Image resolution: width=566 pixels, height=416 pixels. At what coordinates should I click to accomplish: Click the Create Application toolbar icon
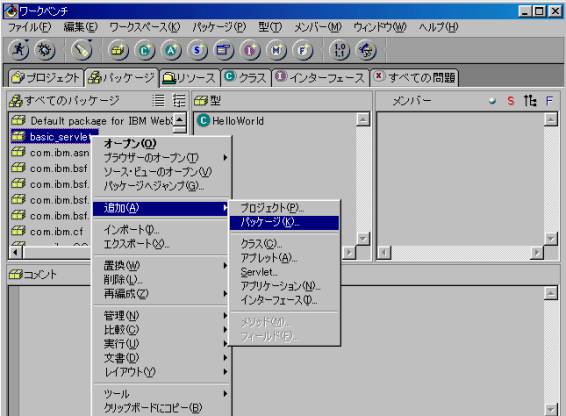click(223, 50)
